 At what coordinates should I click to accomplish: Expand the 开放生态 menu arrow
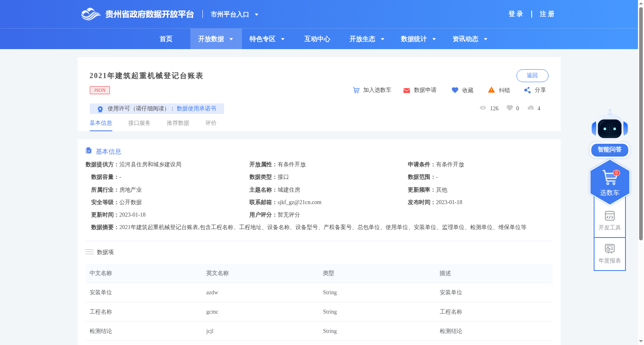(383, 39)
